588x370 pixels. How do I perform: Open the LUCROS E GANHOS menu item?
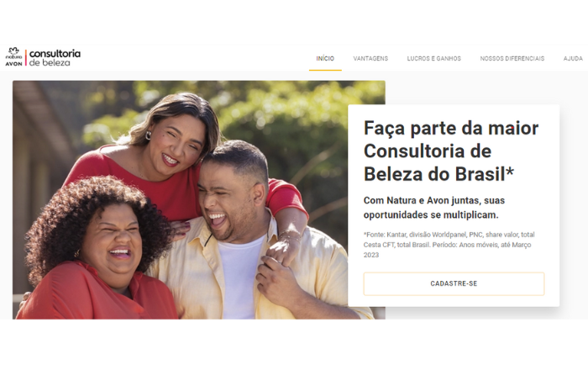434,59
